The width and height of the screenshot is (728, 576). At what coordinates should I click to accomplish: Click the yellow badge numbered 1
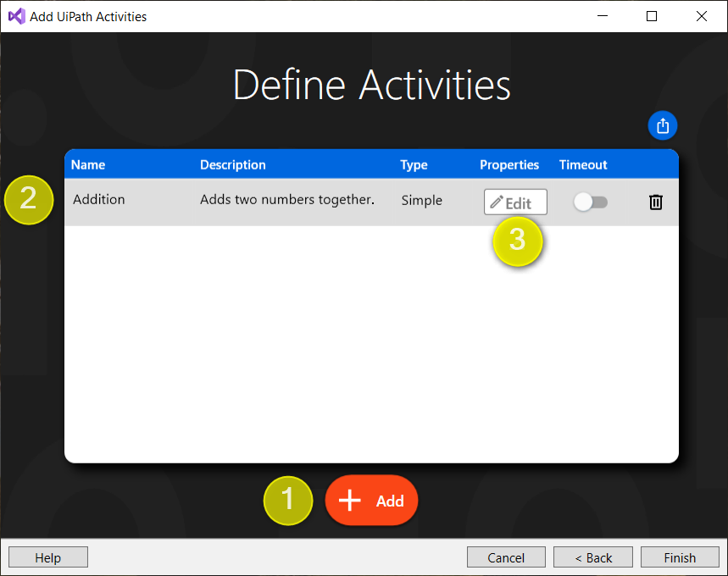(288, 501)
